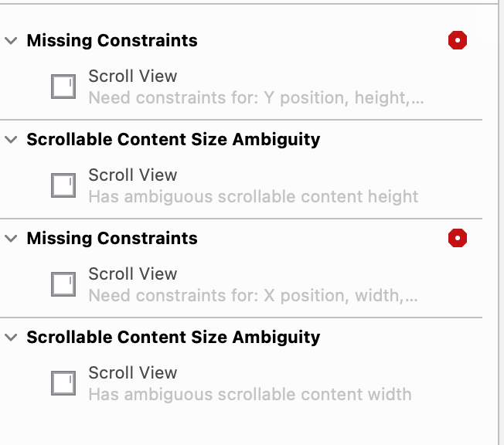Click the Scroll View icon beside the X position constraint issue
Image resolution: width=504 pixels, height=445 pixels.
pyautogui.click(x=63, y=284)
